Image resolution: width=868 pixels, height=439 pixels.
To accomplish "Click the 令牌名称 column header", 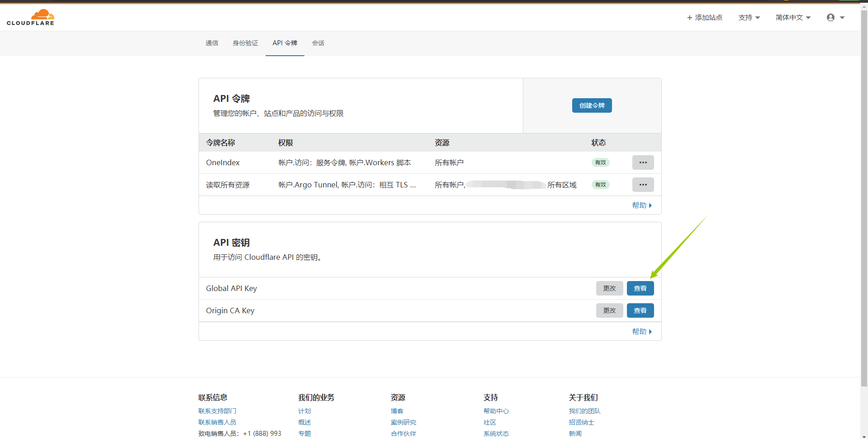I will point(220,143).
